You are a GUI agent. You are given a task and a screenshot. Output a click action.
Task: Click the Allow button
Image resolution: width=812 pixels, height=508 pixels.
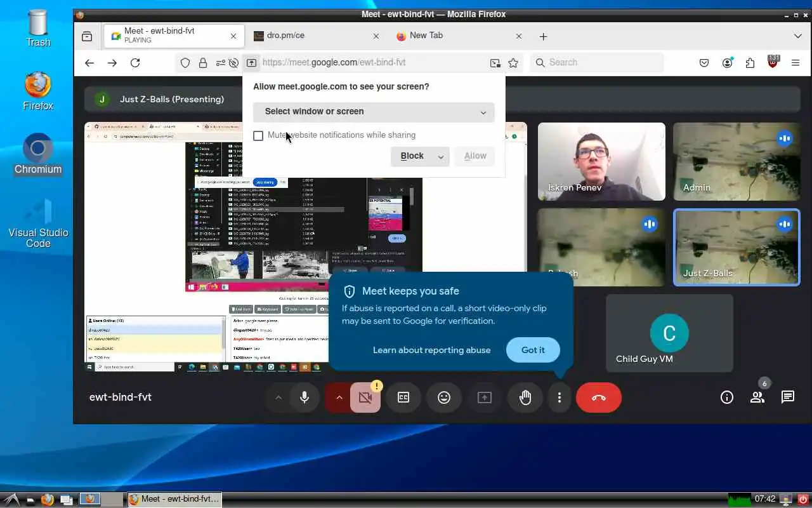pyautogui.click(x=475, y=156)
